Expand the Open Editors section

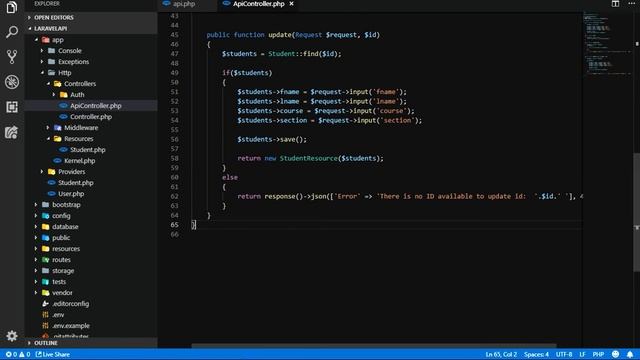(53, 18)
